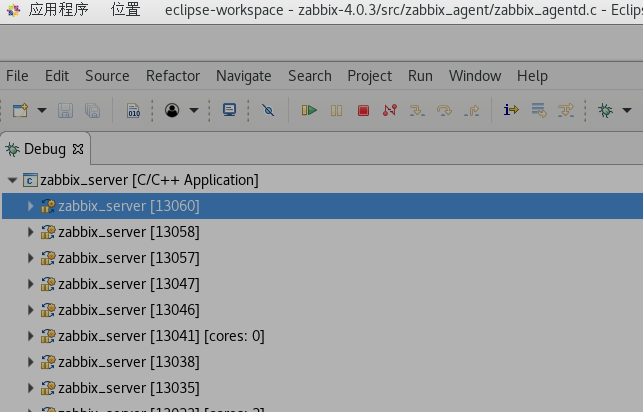Click Use Step Filters icon
This screenshot has width=643, height=412.
point(566,110)
